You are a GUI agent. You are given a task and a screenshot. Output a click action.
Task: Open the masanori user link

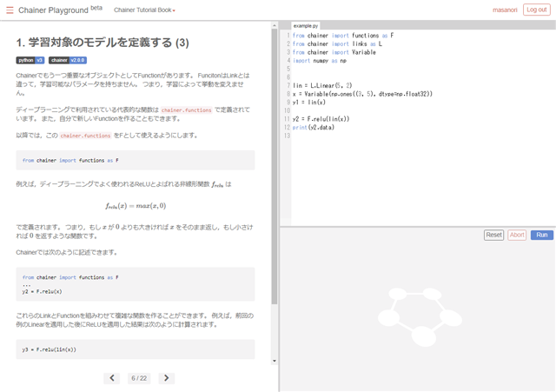tap(505, 10)
